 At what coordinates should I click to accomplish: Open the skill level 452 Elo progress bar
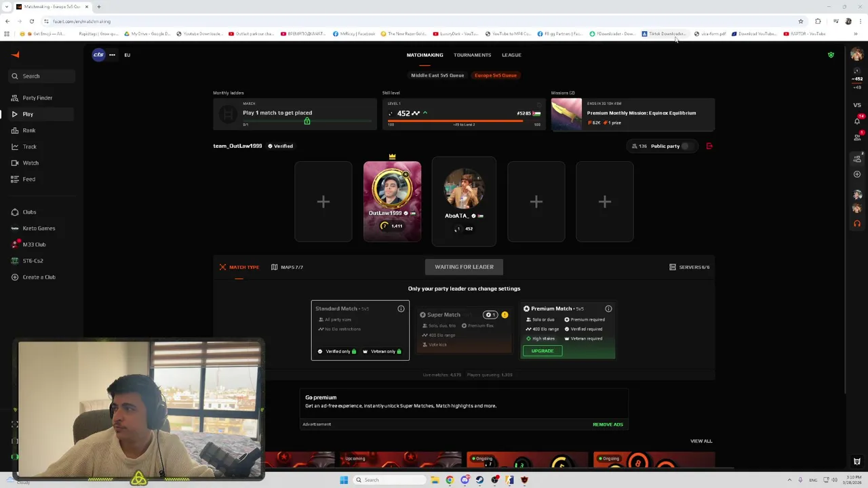[464, 114]
